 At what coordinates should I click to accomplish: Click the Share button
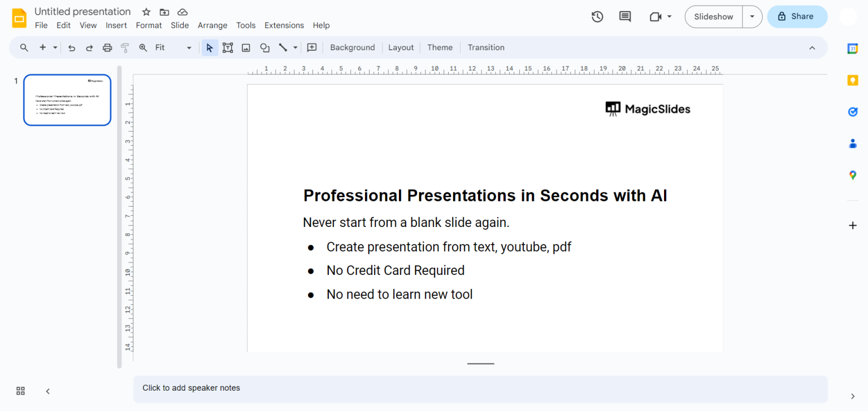tap(797, 16)
